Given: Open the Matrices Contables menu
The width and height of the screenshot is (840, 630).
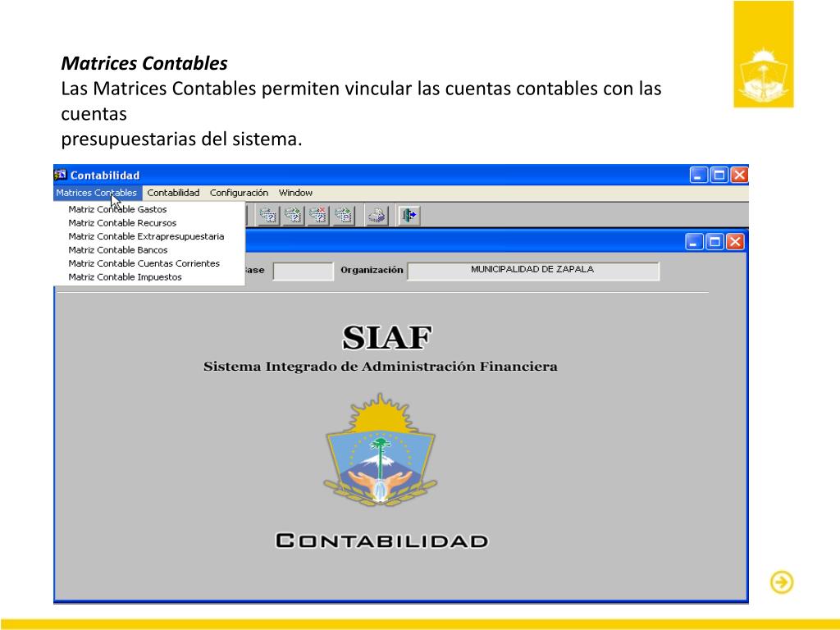Looking at the screenshot, I should pos(97,193).
